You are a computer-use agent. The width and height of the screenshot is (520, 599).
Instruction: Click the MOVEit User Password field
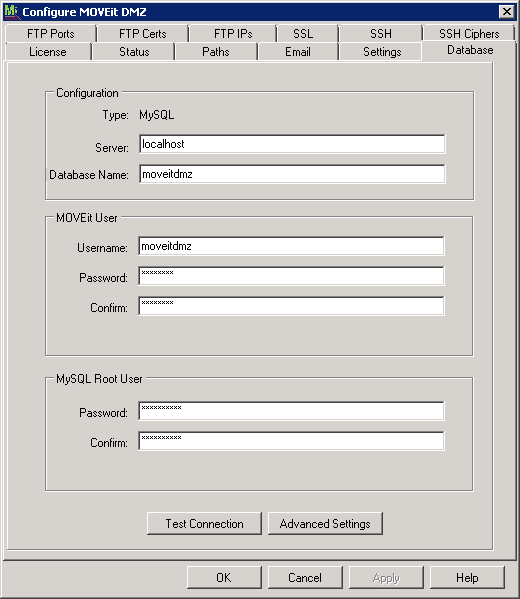pos(292,276)
